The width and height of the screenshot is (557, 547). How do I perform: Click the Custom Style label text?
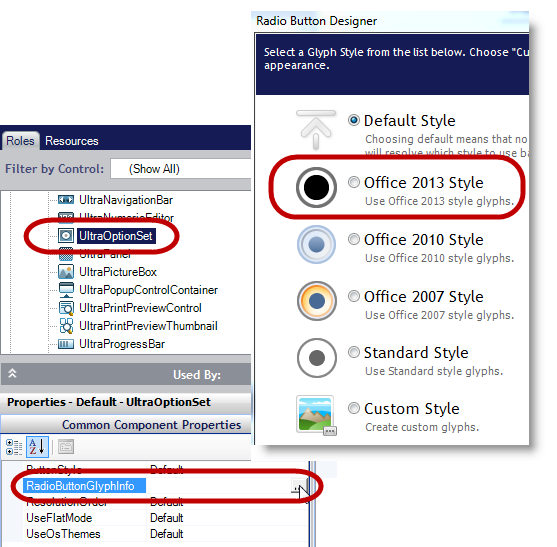[x=412, y=408]
